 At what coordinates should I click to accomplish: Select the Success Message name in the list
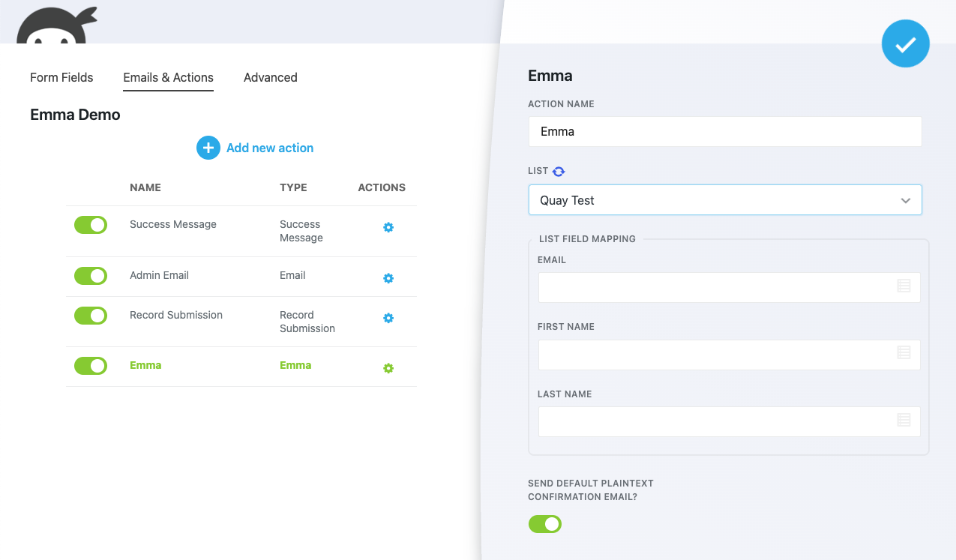pos(173,224)
